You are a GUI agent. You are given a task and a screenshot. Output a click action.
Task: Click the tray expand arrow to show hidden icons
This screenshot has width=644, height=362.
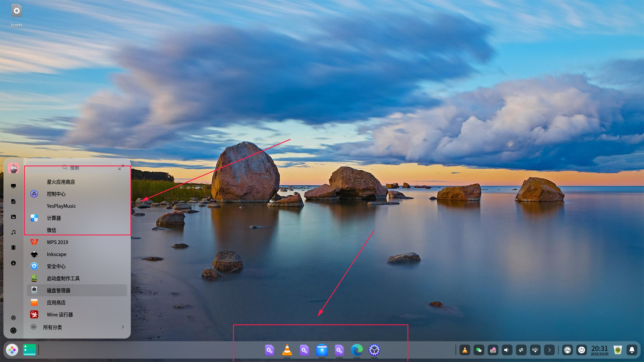(x=549, y=350)
